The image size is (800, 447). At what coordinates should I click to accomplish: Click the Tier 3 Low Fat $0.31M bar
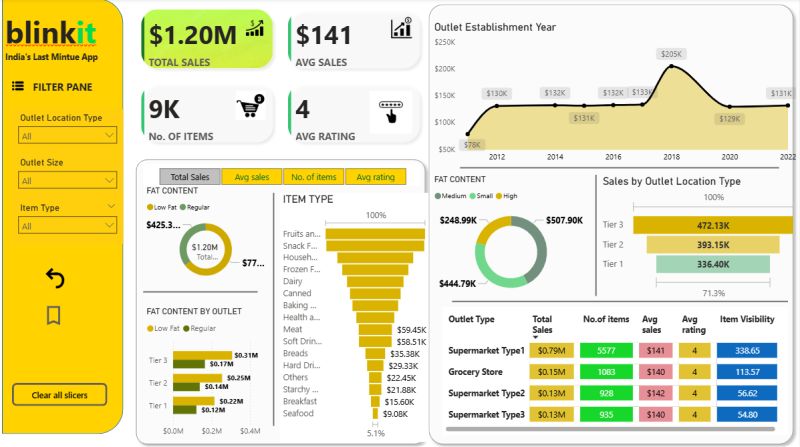pyautogui.click(x=203, y=355)
